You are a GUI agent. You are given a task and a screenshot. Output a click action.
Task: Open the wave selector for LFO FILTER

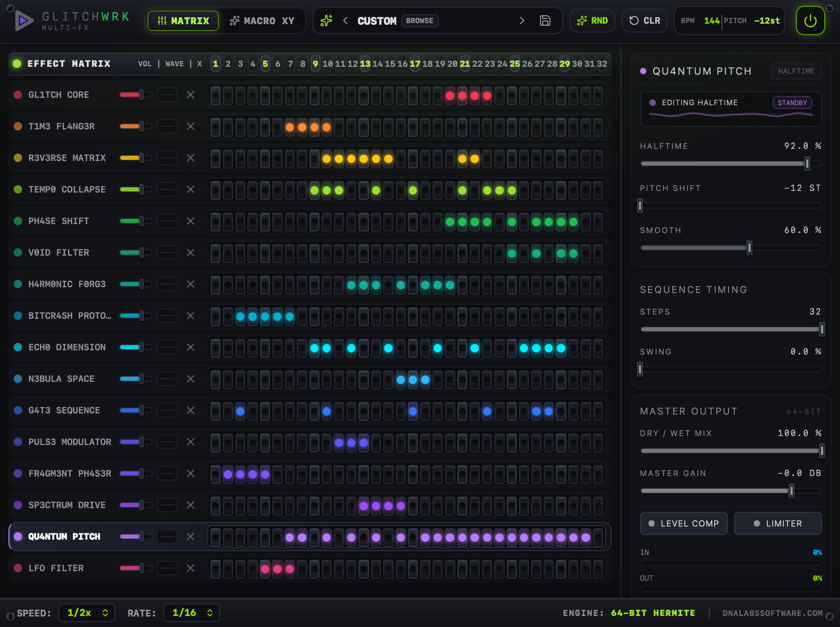point(167,568)
